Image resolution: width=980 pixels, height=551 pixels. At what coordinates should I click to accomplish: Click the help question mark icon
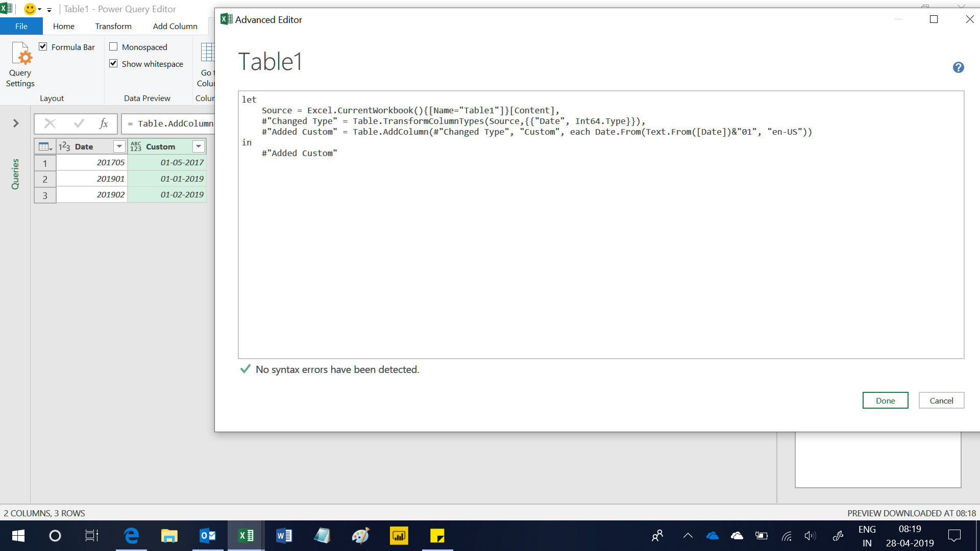click(x=958, y=67)
